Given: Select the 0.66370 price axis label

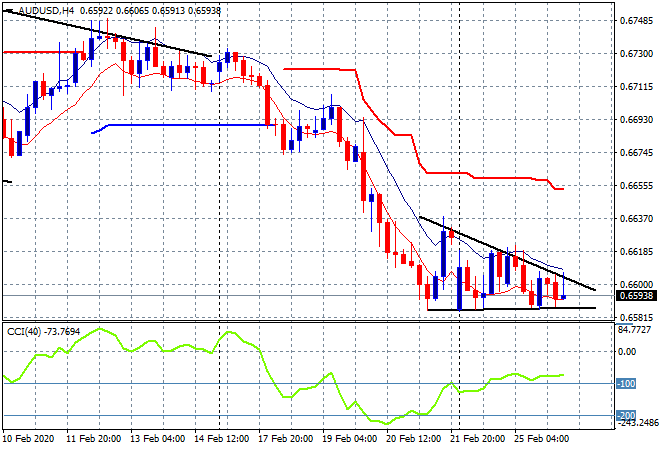Looking at the screenshot, I should click(637, 218).
